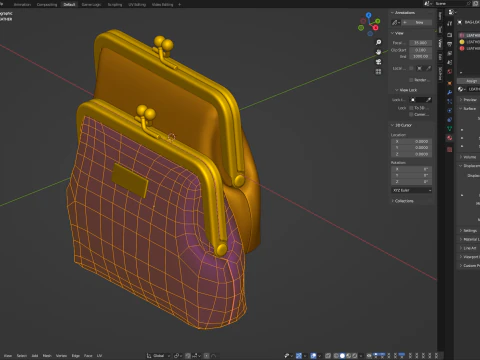
Task: Select the Default workspace tab
Action: (x=69, y=5)
